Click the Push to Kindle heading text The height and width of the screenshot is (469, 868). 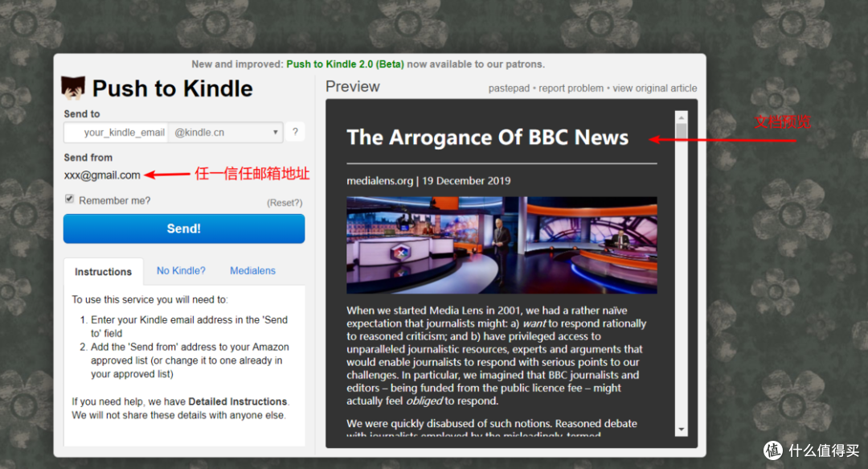coord(172,88)
